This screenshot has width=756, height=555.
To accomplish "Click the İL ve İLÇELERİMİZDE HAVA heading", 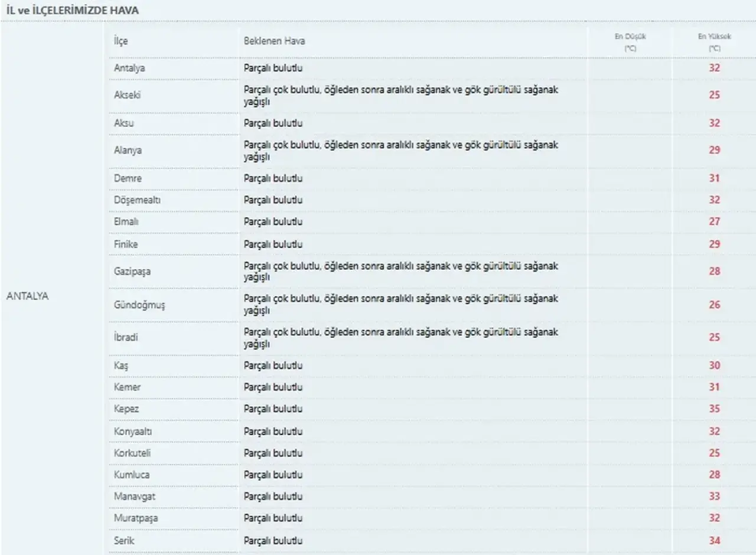I will tap(73, 11).
